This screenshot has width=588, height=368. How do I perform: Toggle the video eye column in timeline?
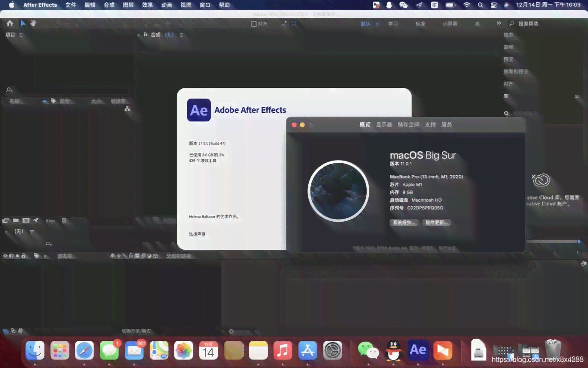click(x=5, y=256)
